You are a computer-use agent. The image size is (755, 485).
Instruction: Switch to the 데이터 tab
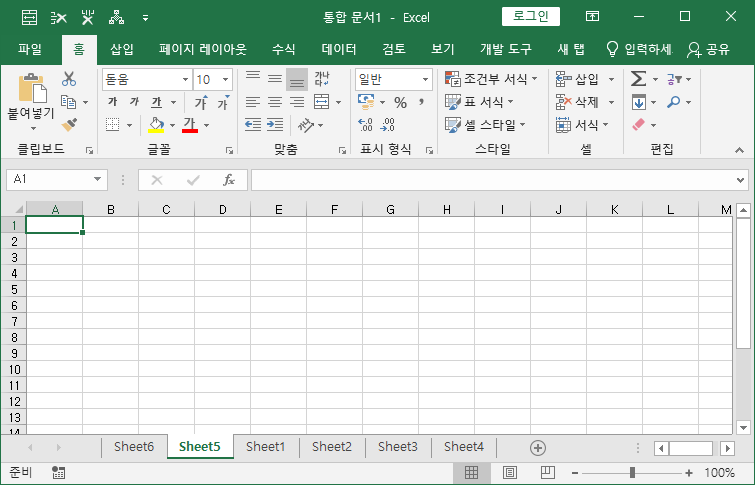tap(339, 49)
